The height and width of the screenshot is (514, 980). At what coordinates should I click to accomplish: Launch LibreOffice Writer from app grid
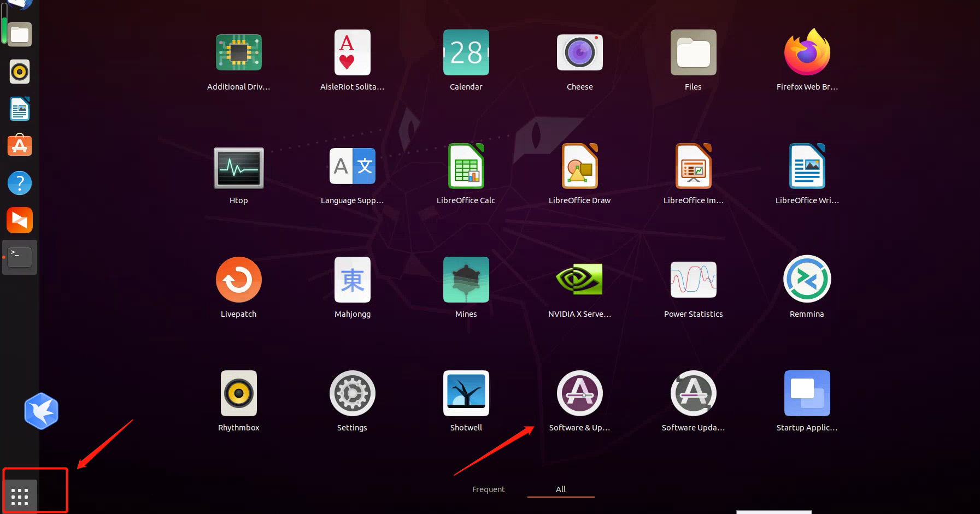807,166
